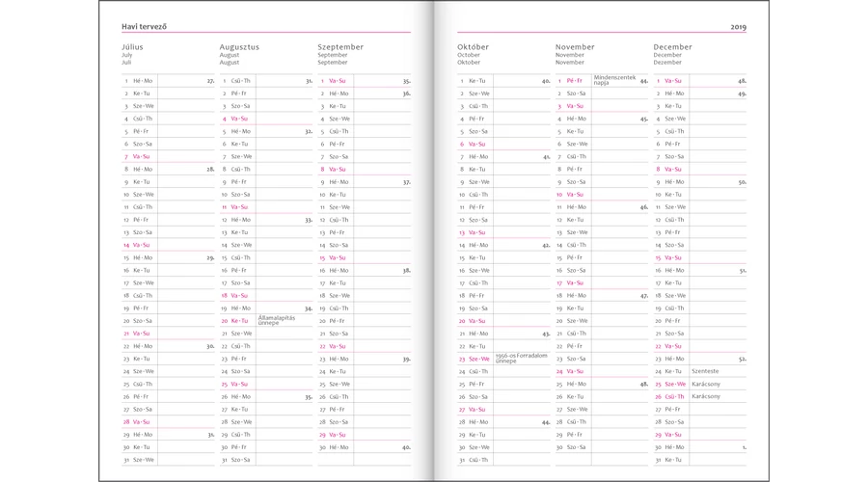This screenshot has width=868, height=482.
Task: Click week number '43.' in Október
Action: (x=546, y=334)
